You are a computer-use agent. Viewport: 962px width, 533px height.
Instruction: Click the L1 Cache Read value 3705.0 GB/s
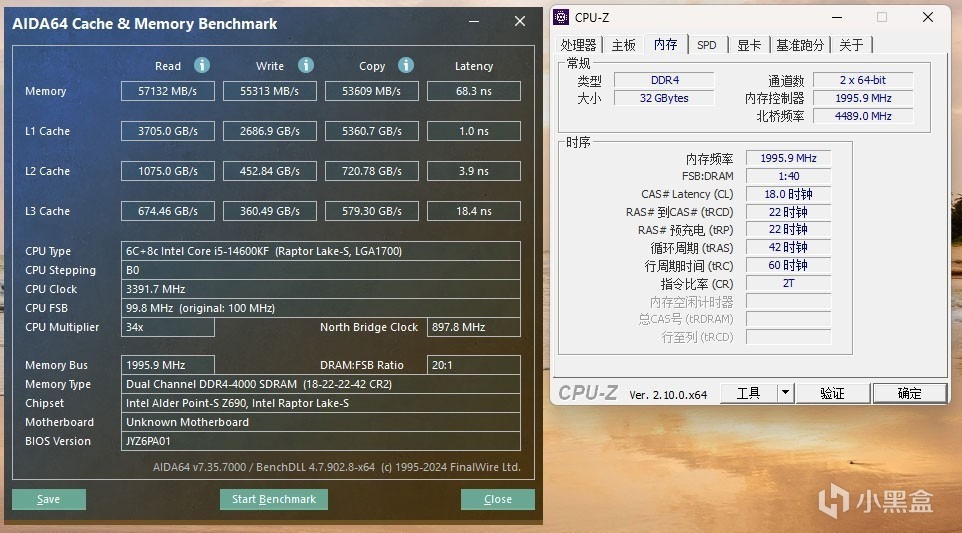(167, 131)
